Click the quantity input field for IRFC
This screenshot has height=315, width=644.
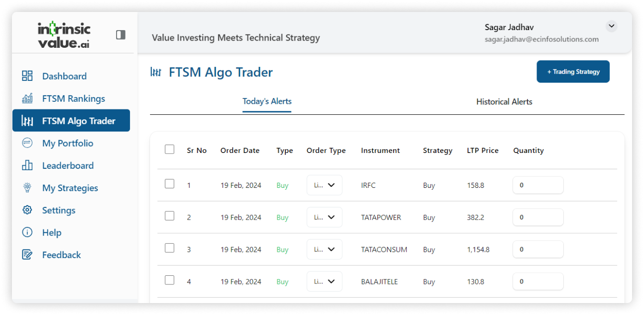(x=537, y=185)
